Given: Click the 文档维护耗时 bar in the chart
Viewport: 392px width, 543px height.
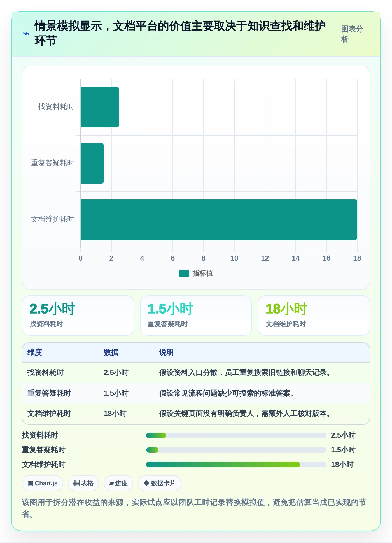Looking at the screenshot, I should click(x=219, y=220).
